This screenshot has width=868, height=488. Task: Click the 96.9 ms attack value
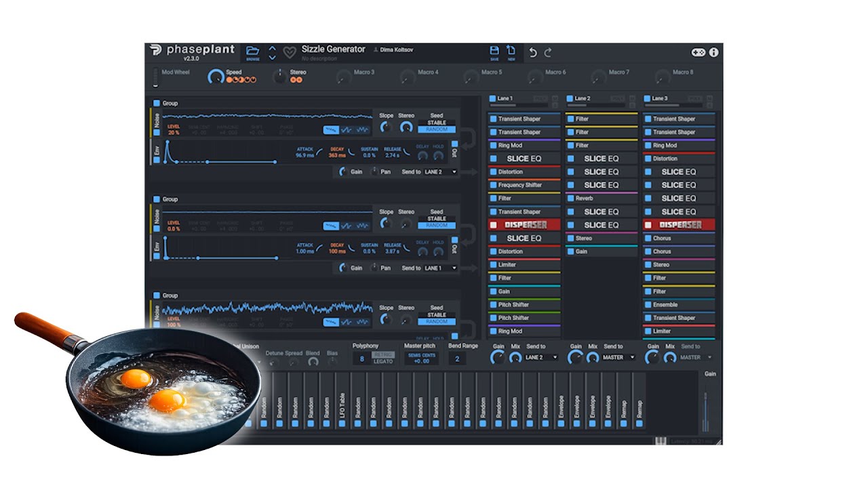click(x=305, y=156)
